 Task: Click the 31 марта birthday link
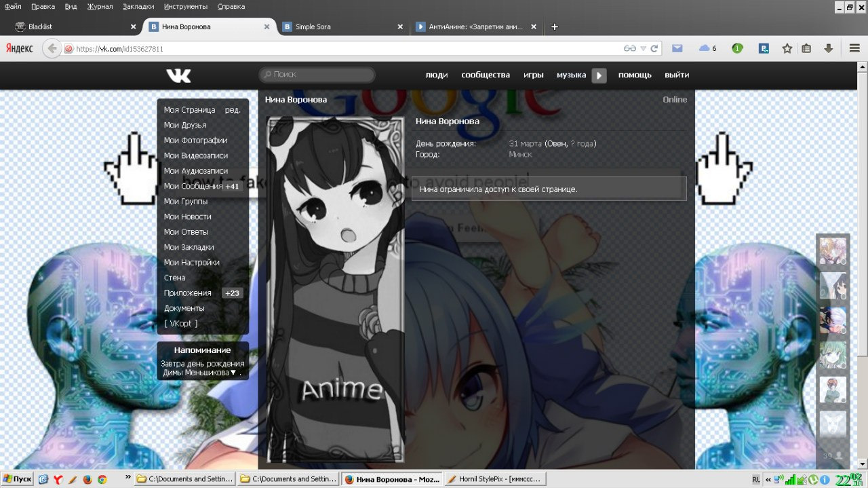click(526, 144)
